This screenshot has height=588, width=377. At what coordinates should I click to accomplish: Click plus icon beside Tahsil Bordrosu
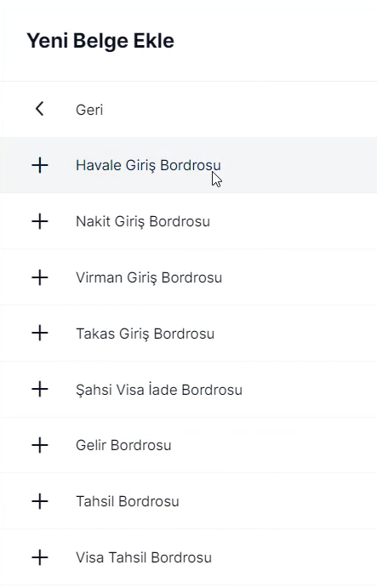point(40,501)
